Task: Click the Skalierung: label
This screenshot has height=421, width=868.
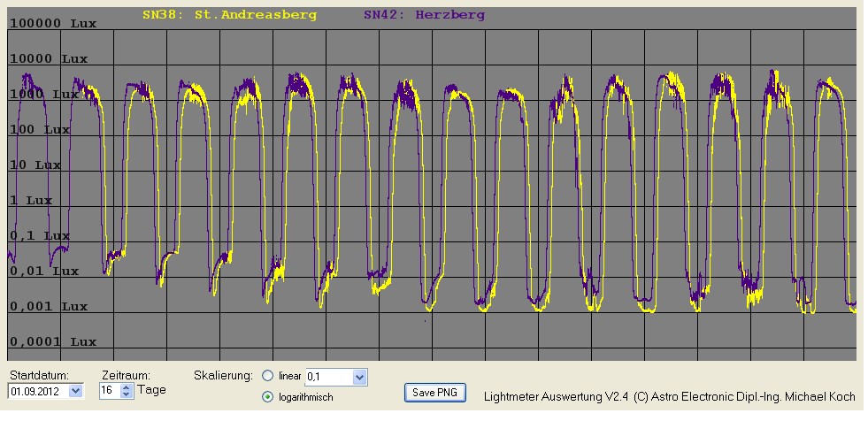Action: coord(224,375)
